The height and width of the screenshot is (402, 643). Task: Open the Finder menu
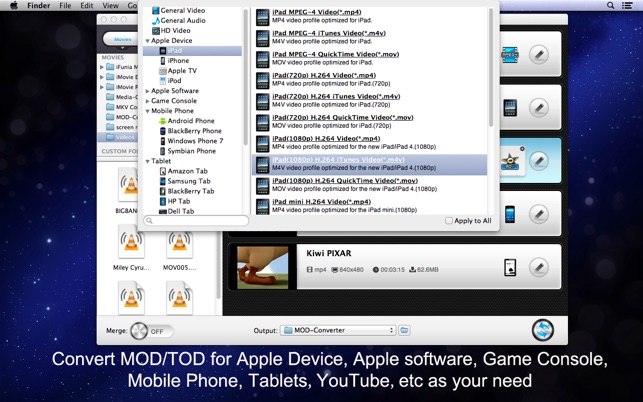39,5
